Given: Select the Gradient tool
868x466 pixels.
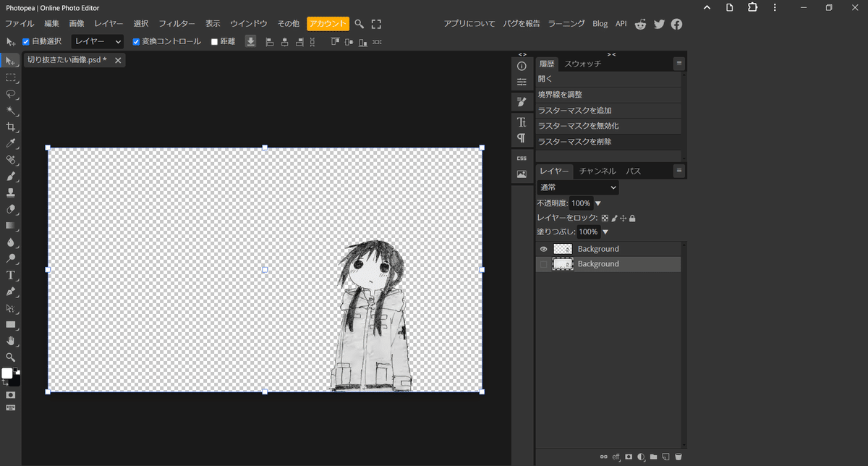Looking at the screenshot, I should point(10,225).
